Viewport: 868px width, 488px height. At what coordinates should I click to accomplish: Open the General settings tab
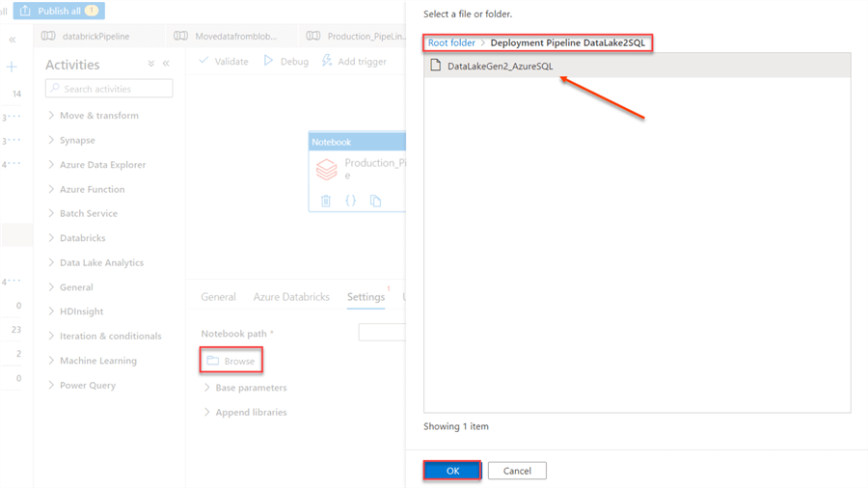click(218, 297)
